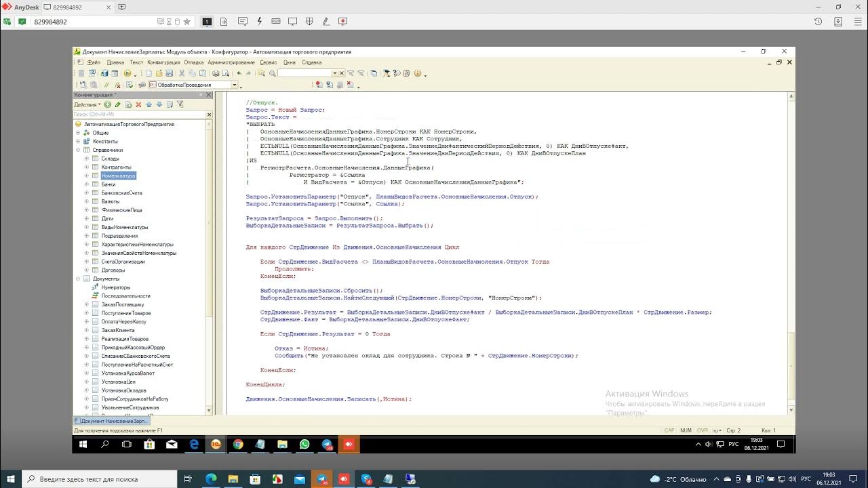Click green add icon in Конфигурация panel
This screenshot has height=488, width=868.
coord(107,104)
